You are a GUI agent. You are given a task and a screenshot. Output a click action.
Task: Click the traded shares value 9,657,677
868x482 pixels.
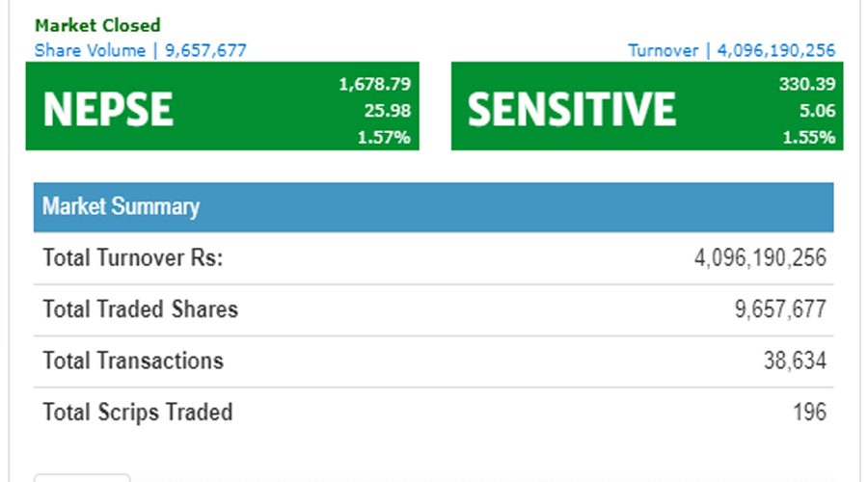coord(779,309)
